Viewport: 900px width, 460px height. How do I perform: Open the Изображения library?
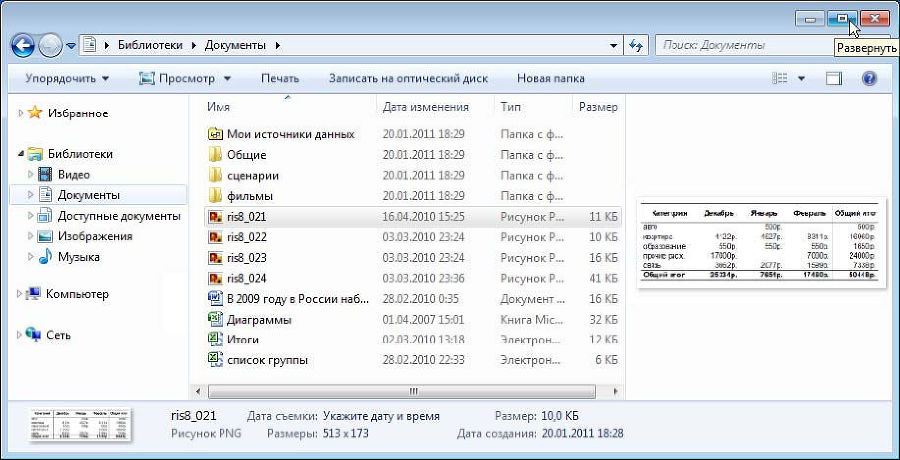(x=95, y=236)
